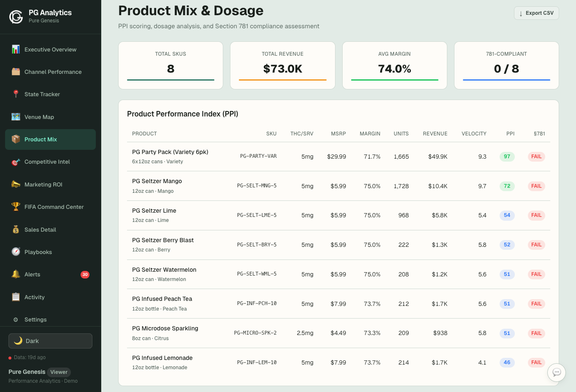Click the Playbooks icon
The image size is (576, 392).
[x=15, y=252]
